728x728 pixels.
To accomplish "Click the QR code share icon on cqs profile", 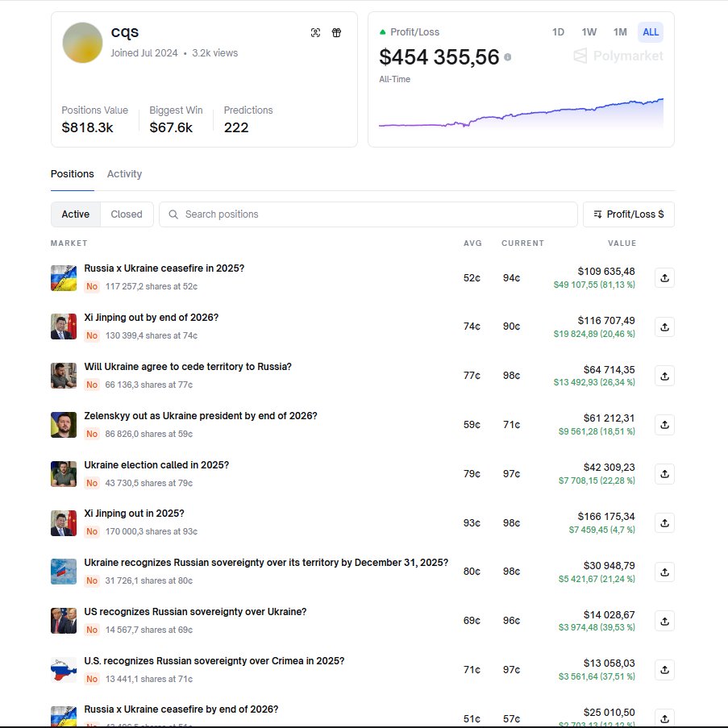I will [x=315, y=33].
